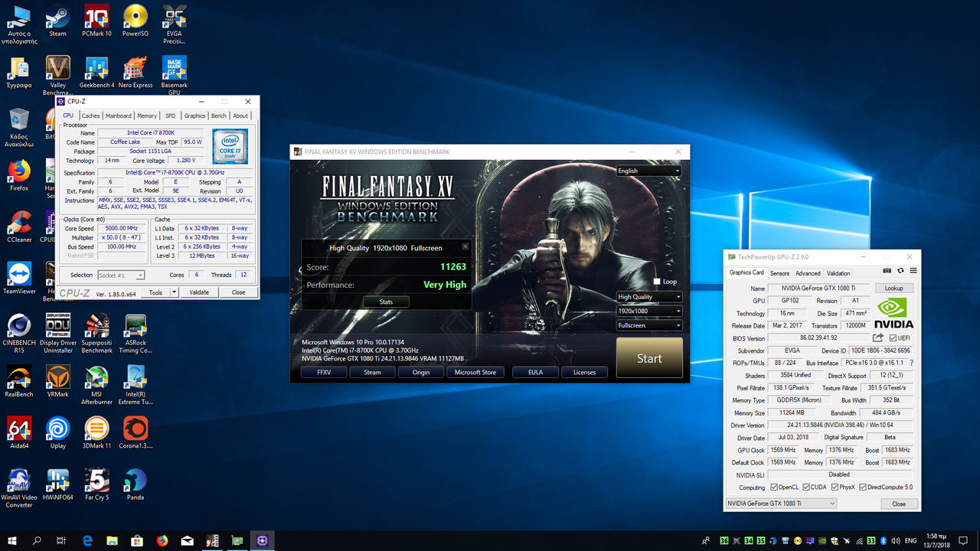Launch Superposition Benchmark shortcut
Screen dimensions: 980x551
click(x=96, y=333)
